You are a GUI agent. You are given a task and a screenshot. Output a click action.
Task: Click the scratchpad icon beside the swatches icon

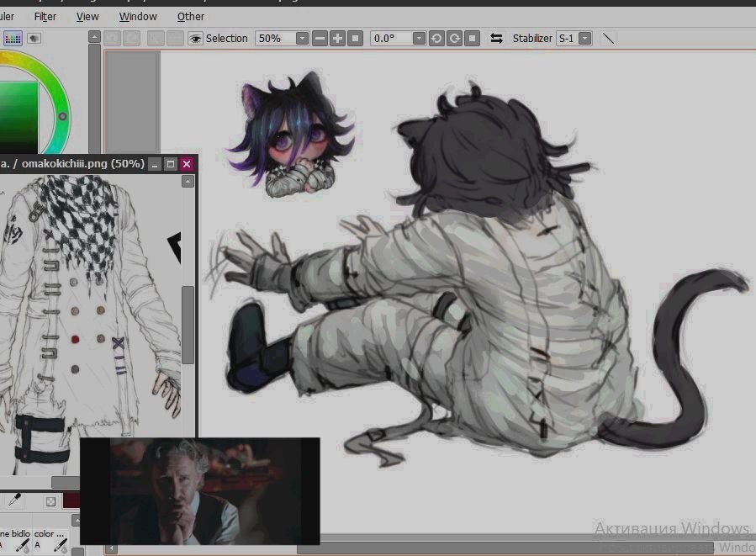tap(34, 39)
